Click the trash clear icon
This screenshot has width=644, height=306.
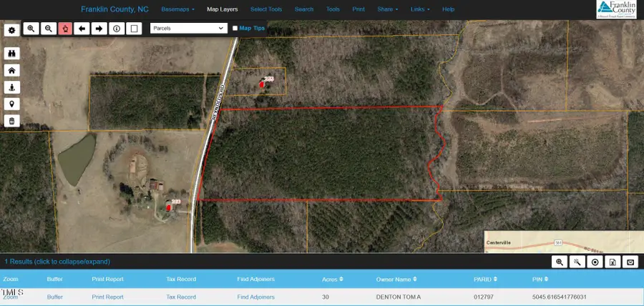click(x=11, y=121)
